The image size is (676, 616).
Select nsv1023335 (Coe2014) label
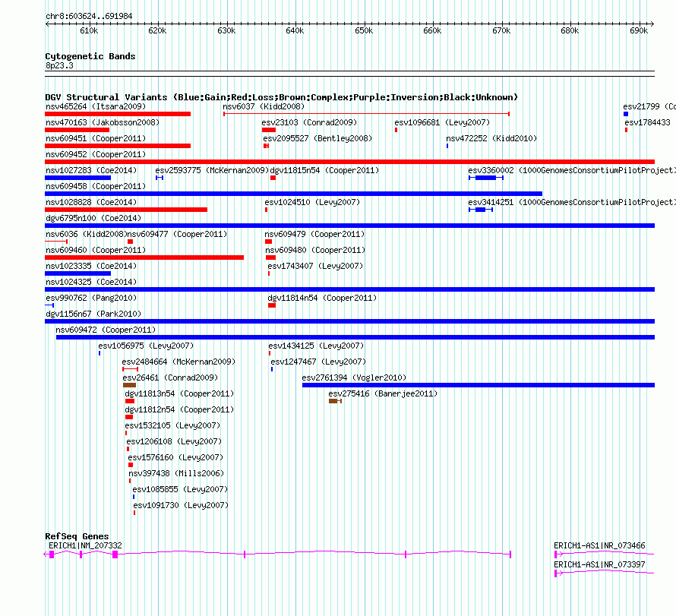91,266
